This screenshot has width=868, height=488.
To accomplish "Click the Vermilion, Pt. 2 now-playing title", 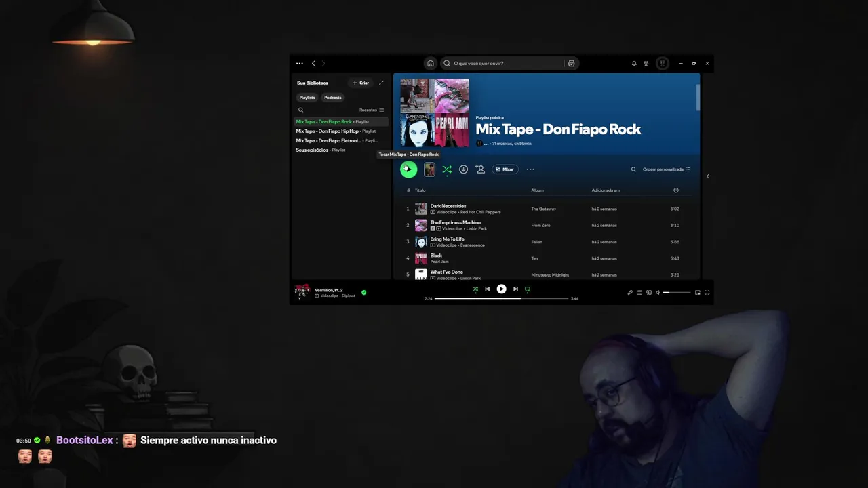I will (329, 290).
